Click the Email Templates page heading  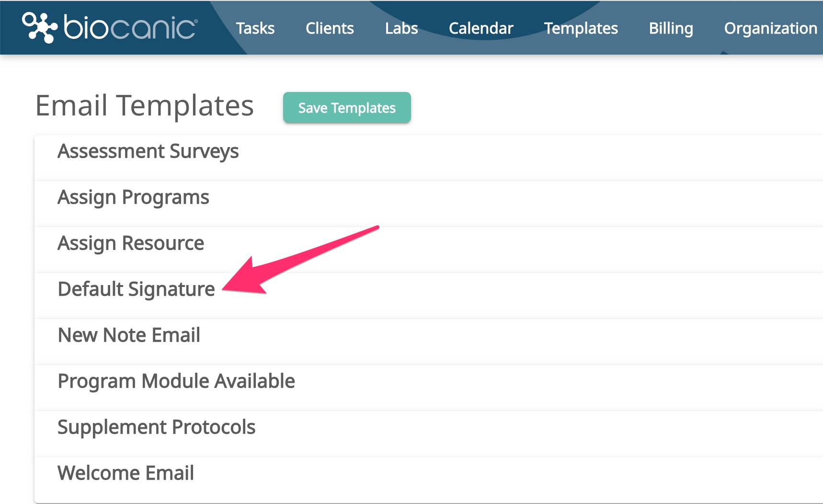pyautogui.click(x=145, y=106)
